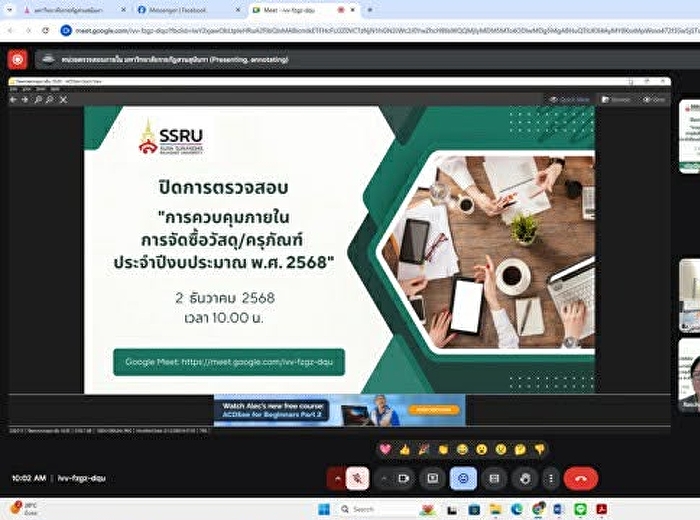Turn on the camera in Meet
Image resolution: width=700 pixels, height=520 pixels.
click(x=404, y=478)
